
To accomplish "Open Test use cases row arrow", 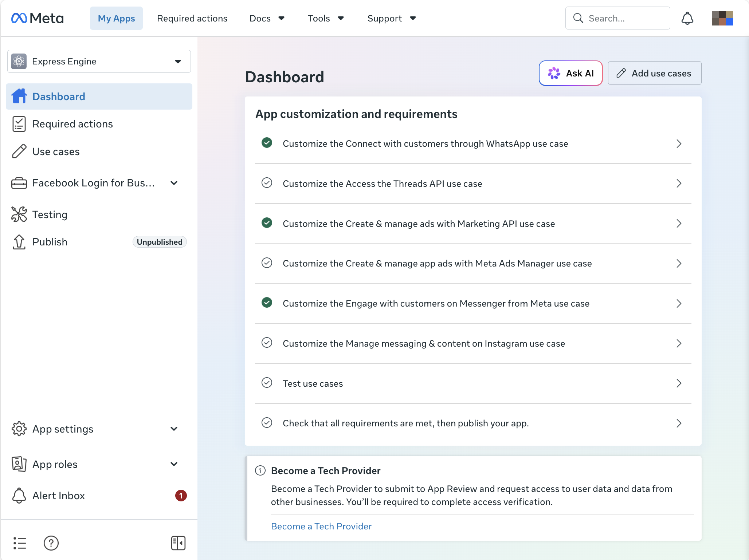I will pos(679,383).
